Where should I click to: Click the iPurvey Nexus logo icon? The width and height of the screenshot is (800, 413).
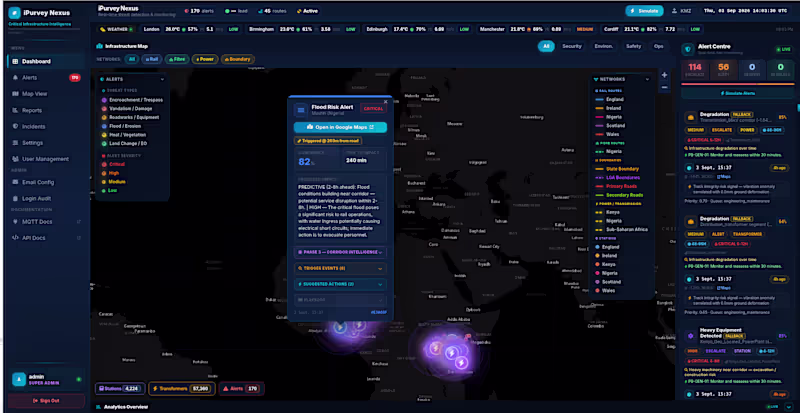click(x=15, y=13)
